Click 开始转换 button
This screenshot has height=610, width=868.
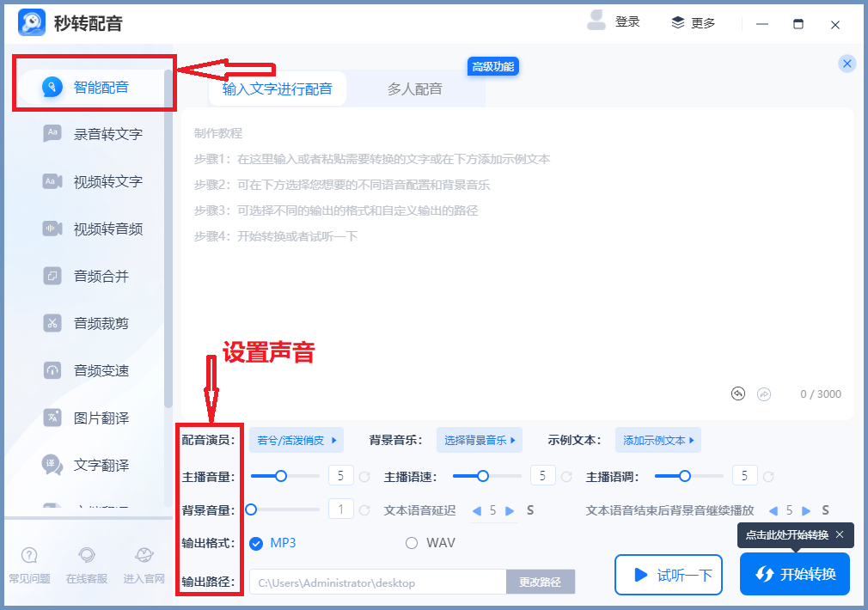[x=795, y=574]
